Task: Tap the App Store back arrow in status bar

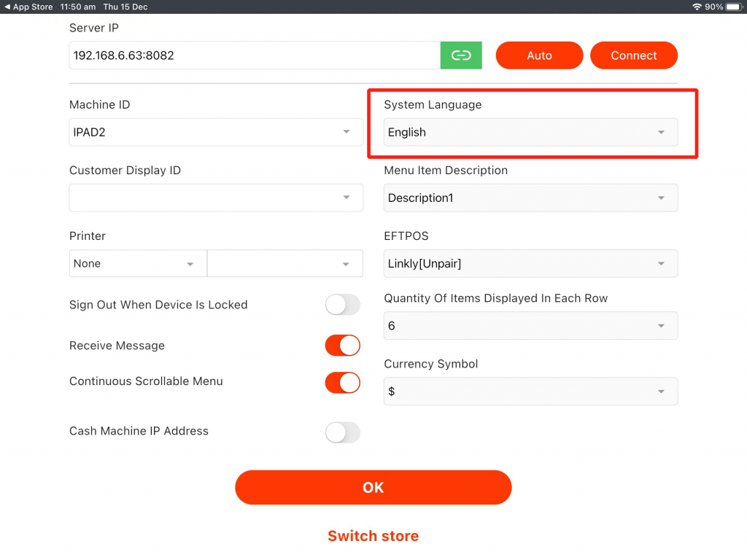Action: [7, 7]
